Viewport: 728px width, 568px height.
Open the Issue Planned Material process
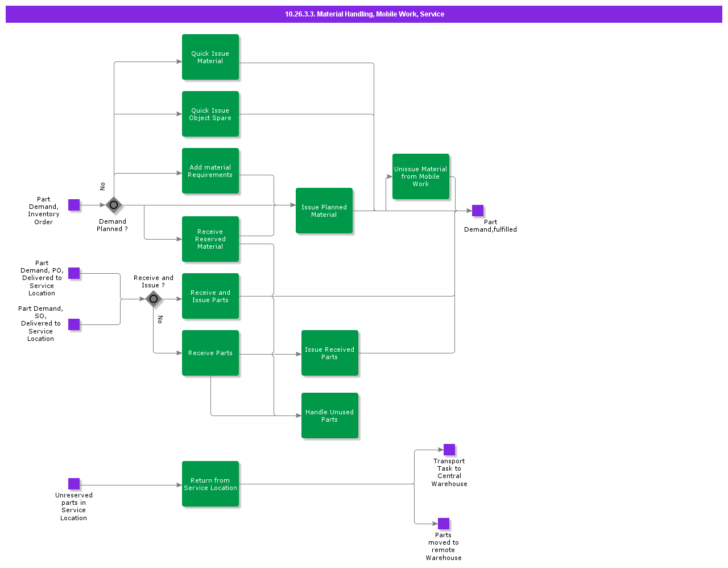[324, 211]
